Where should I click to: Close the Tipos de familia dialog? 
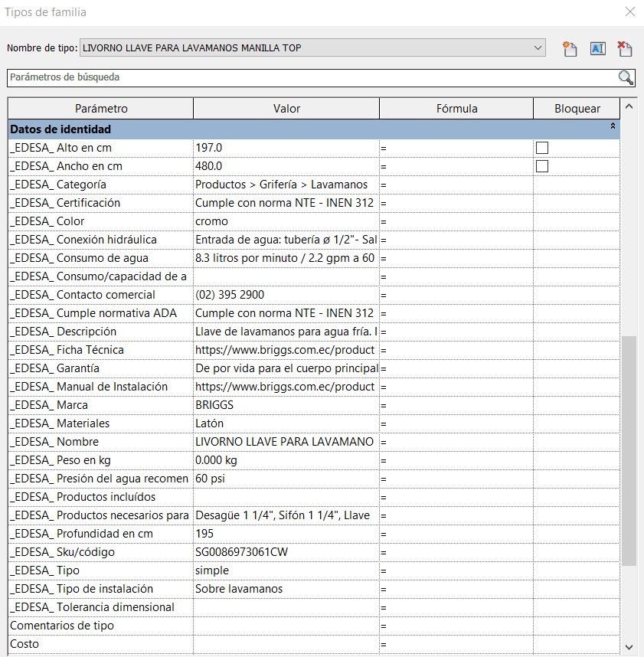click(629, 11)
